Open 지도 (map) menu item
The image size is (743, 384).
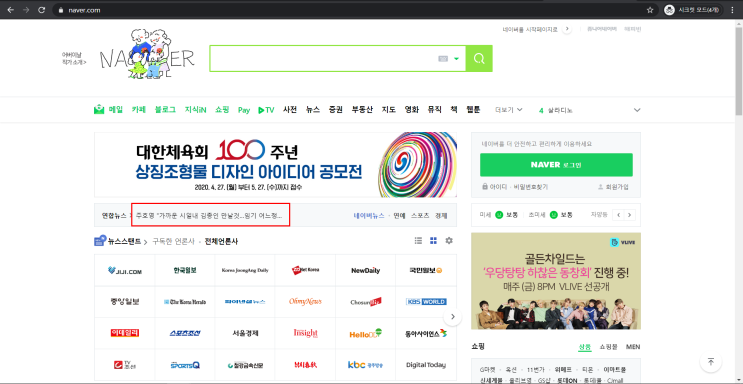pos(389,110)
